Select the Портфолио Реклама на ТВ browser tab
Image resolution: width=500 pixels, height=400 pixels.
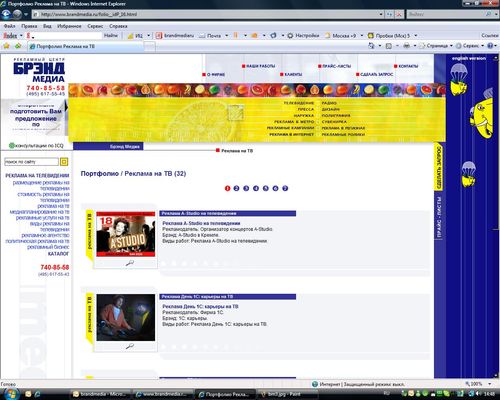(87, 46)
